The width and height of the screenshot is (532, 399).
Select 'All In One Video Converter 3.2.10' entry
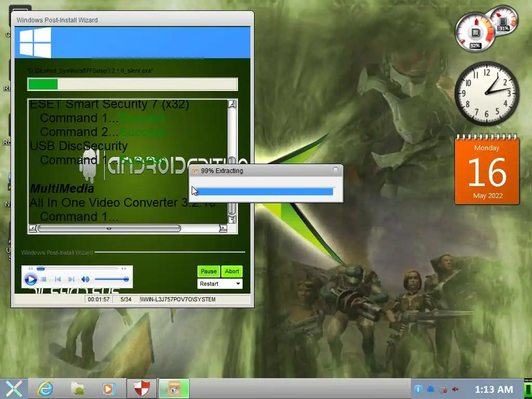123,203
